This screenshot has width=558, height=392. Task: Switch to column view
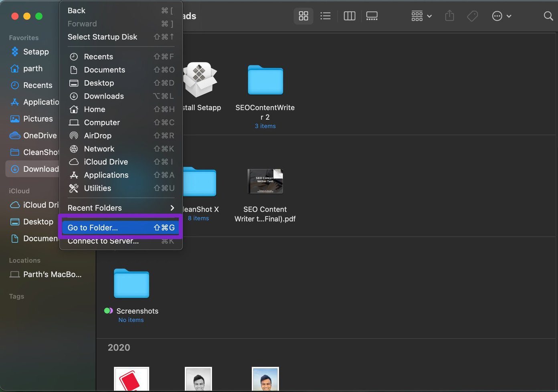point(350,16)
